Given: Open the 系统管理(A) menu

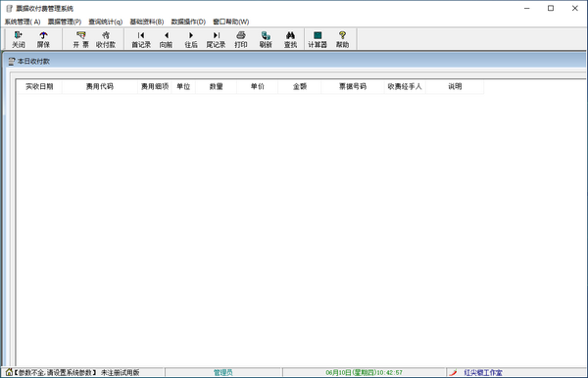Looking at the screenshot, I should click(23, 22).
